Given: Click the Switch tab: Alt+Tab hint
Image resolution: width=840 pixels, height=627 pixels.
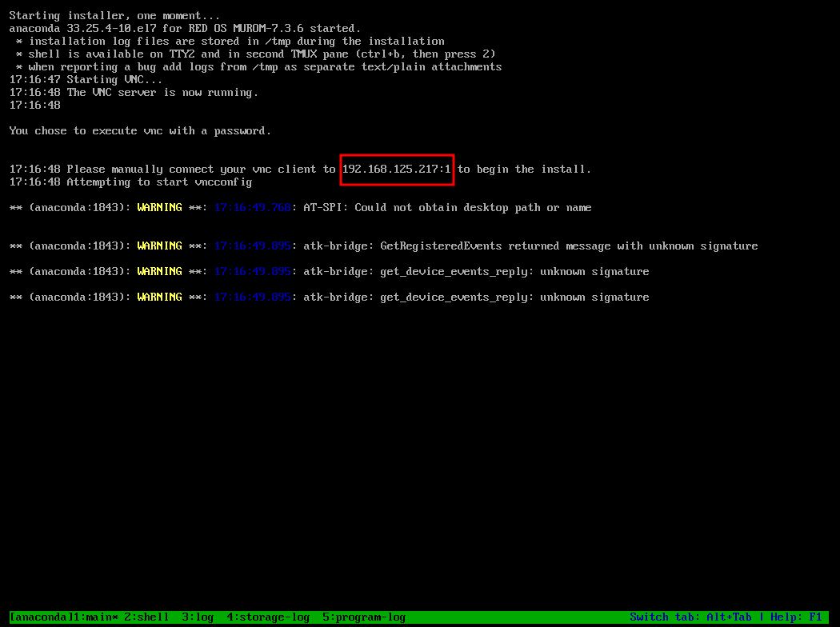Looking at the screenshot, I should [x=690, y=617].
